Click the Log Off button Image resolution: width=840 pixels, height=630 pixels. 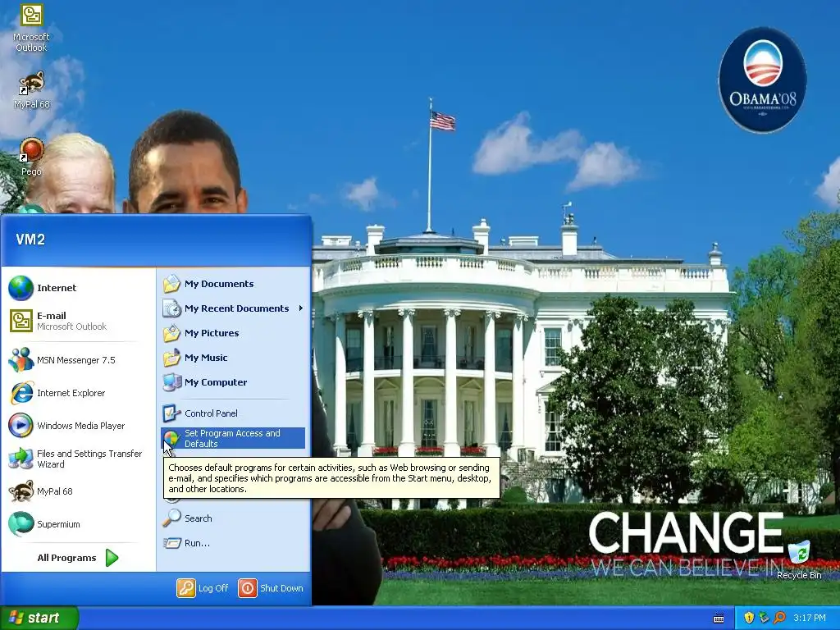pos(203,588)
